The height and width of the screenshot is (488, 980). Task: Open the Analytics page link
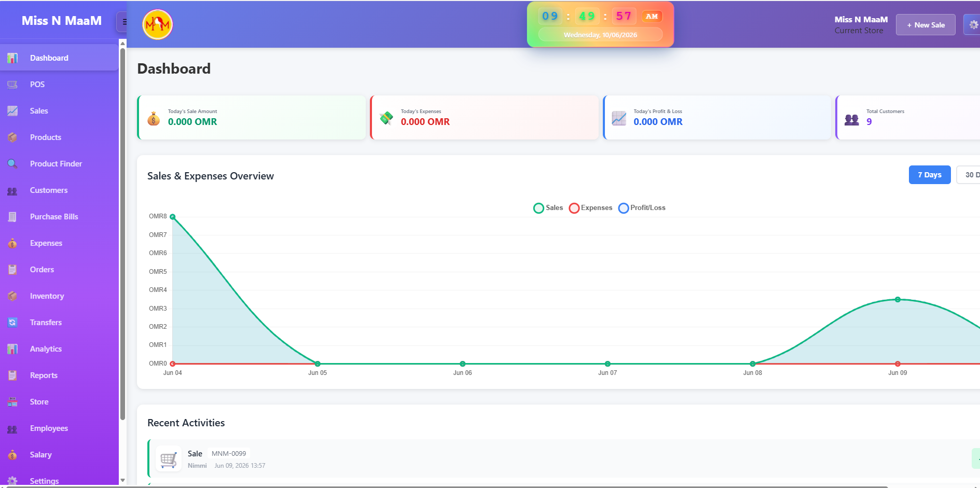click(x=60, y=349)
